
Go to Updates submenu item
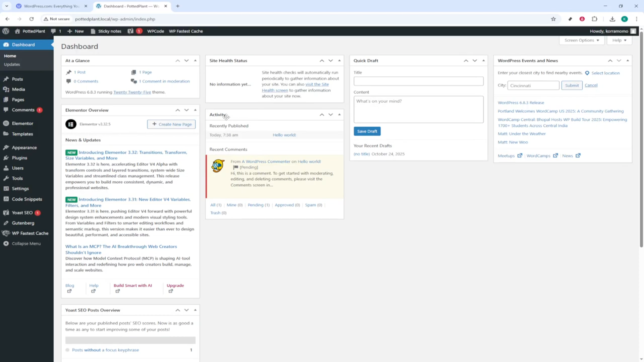click(12, 64)
